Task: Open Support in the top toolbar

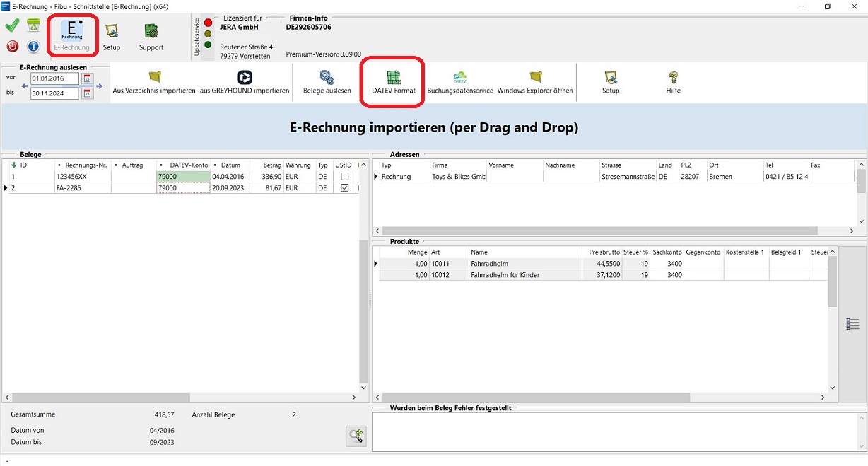Action: 151,37
